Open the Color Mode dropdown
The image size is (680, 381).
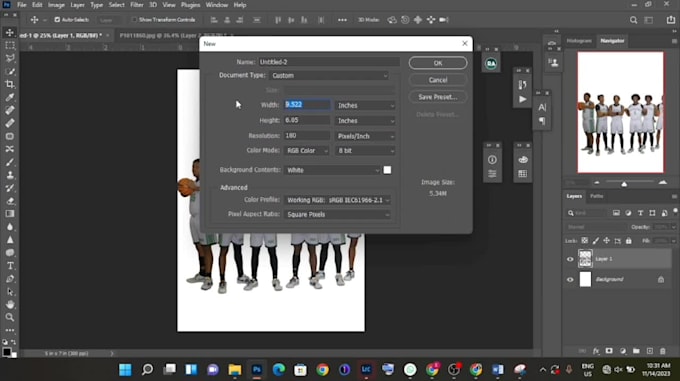[x=307, y=151]
